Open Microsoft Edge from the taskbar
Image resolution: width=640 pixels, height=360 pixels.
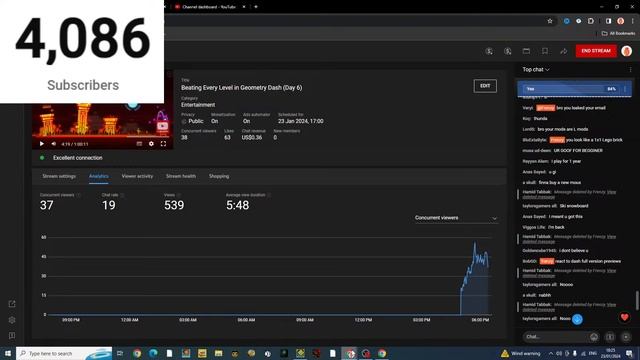(153, 353)
